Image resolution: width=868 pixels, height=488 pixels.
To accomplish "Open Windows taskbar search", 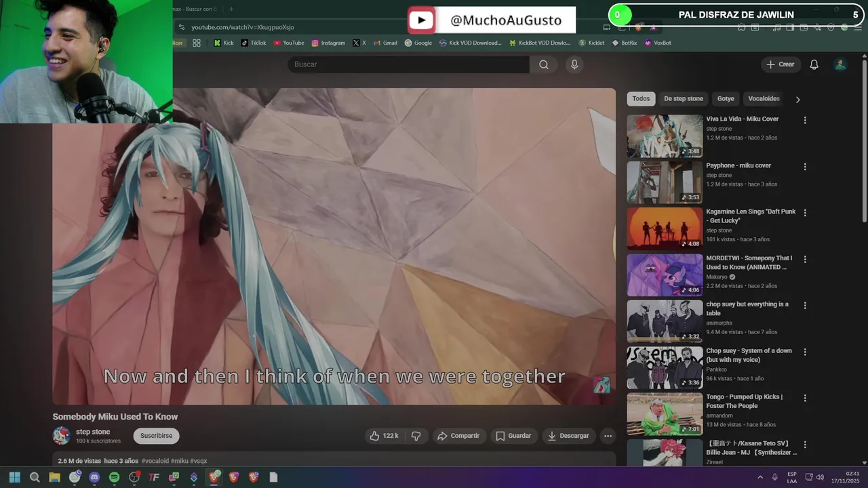I will 35,477.
